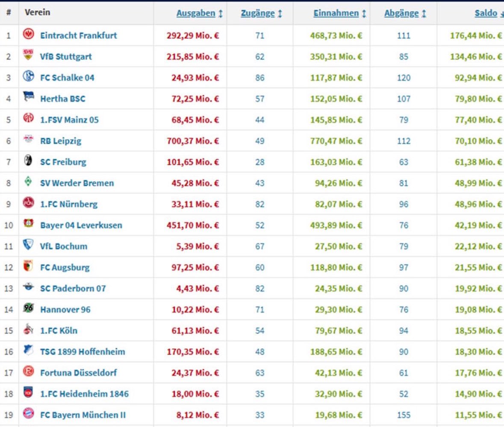Screen dimensions: 504x427
Task: Sort table by Zugänge column header
Action: click(258, 13)
